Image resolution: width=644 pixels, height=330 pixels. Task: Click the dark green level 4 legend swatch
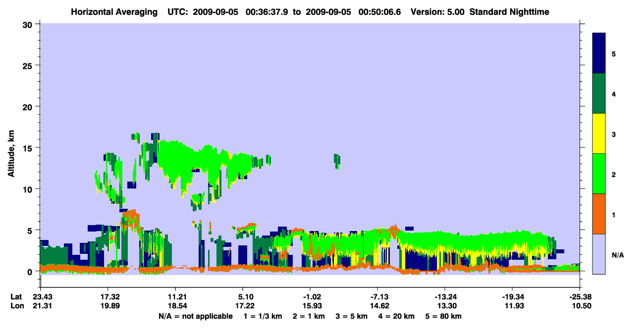(x=599, y=94)
